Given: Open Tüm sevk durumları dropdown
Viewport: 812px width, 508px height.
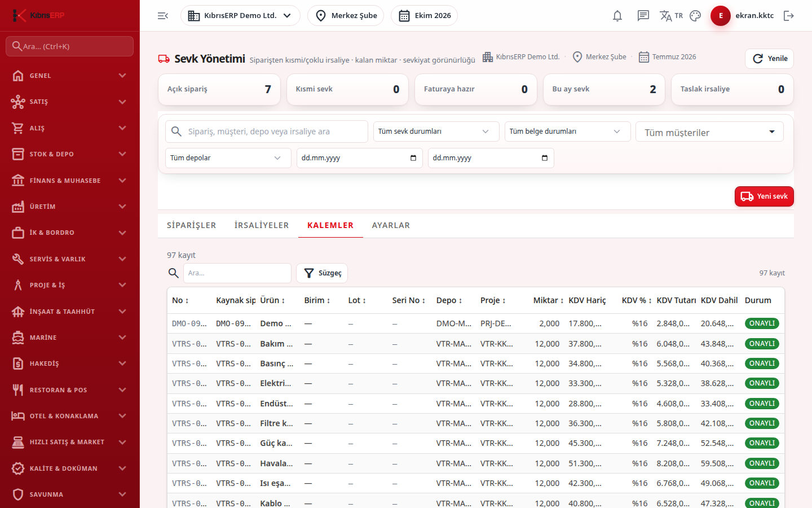Looking at the screenshot, I should coord(436,132).
